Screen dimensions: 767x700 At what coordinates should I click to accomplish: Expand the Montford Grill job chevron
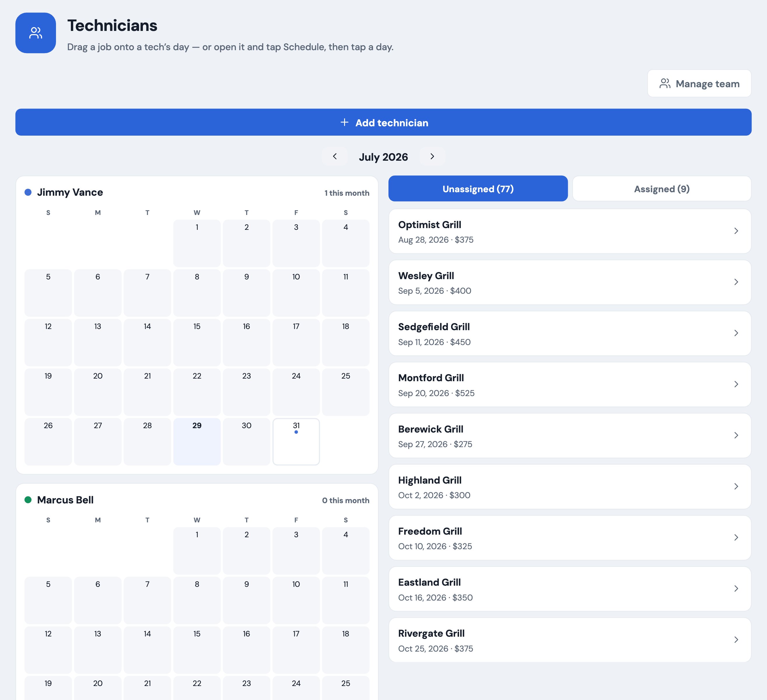click(x=736, y=384)
